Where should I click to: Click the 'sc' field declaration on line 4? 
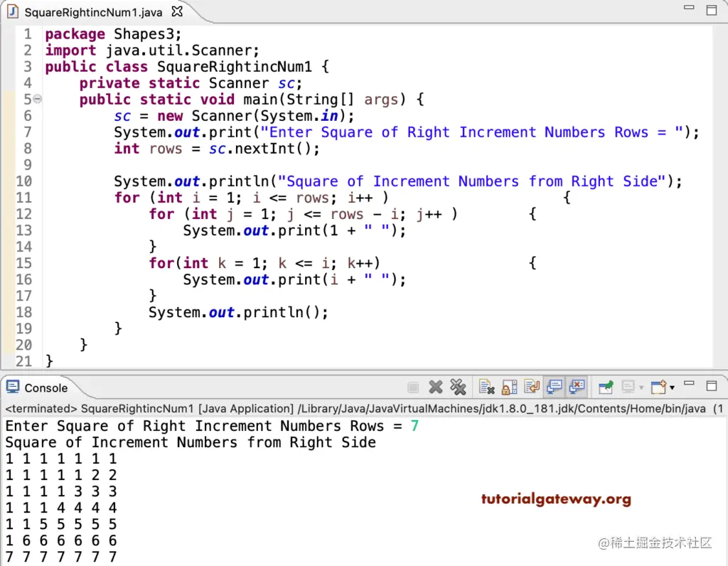point(287,84)
